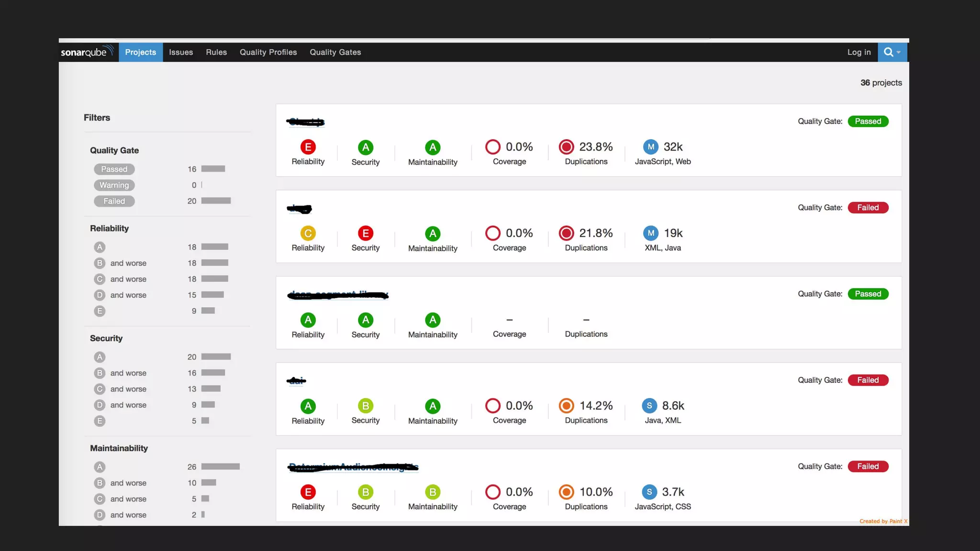Click the S size badge next to 8.6k
The width and height of the screenshot is (980, 551).
649,406
